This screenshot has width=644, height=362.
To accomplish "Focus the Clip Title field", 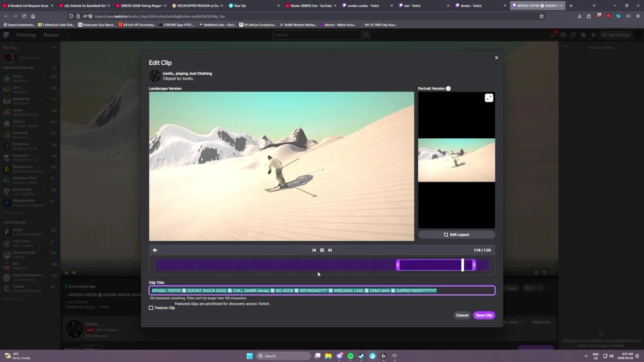I will (322, 291).
